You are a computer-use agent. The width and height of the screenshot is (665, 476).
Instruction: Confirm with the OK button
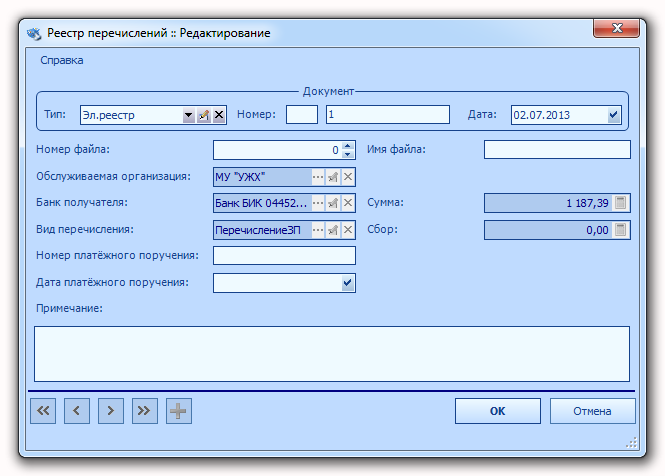(498, 411)
